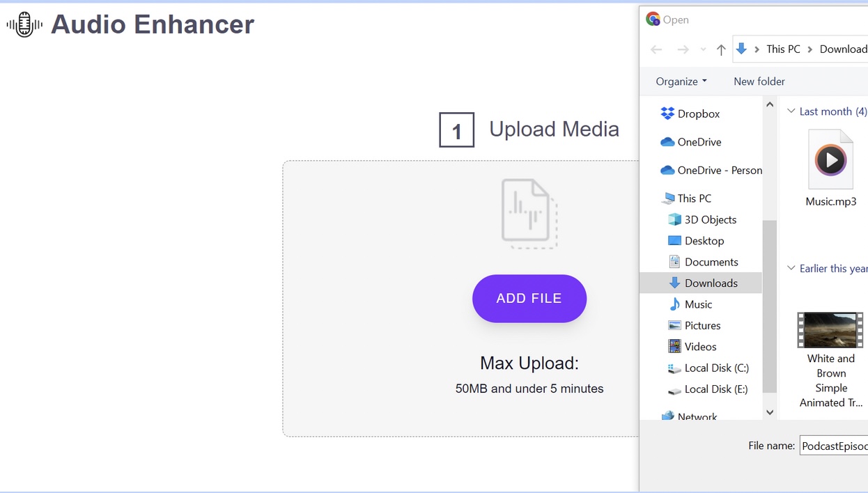The width and height of the screenshot is (868, 493).
Task: Click the New folder command
Action: (759, 81)
